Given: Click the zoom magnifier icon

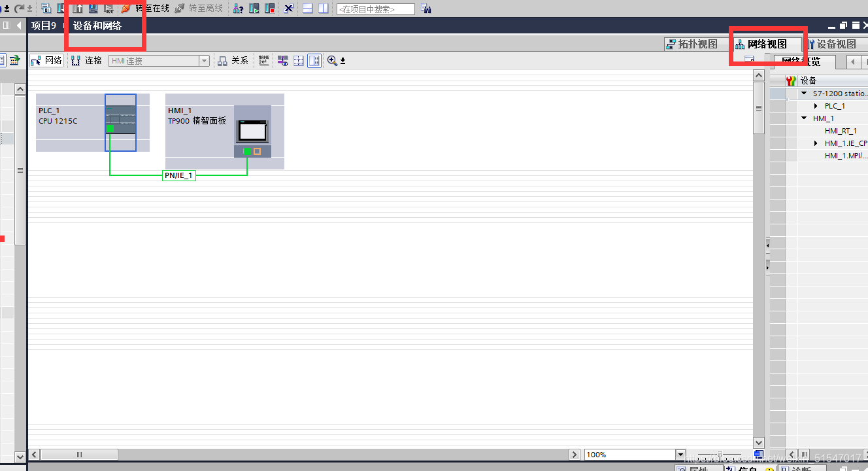Looking at the screenshot, I should [332, 61].
